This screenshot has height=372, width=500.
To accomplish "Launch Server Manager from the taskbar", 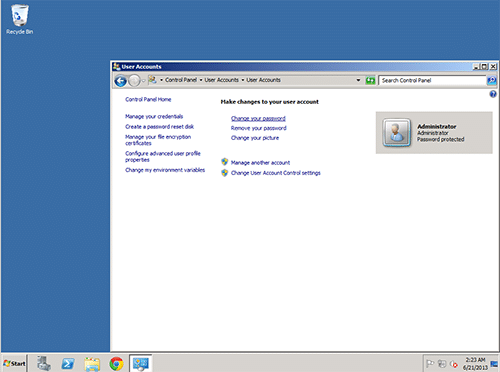I will click(44, 363).
